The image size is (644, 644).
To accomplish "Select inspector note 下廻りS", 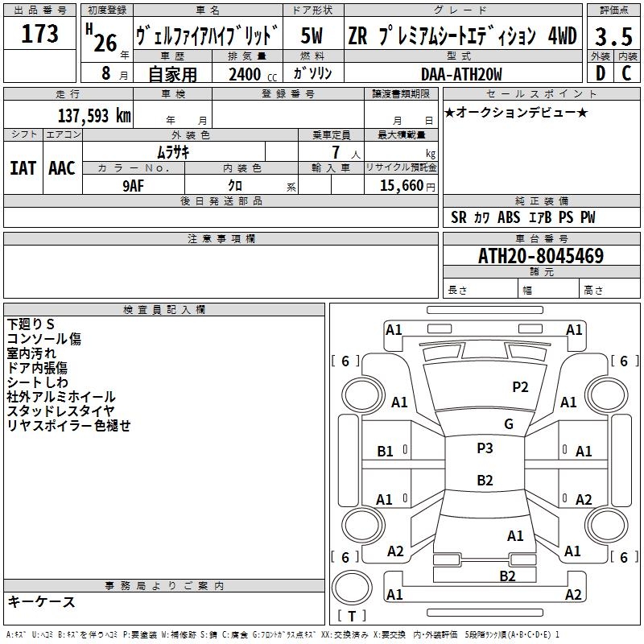I will pos(31,324).
